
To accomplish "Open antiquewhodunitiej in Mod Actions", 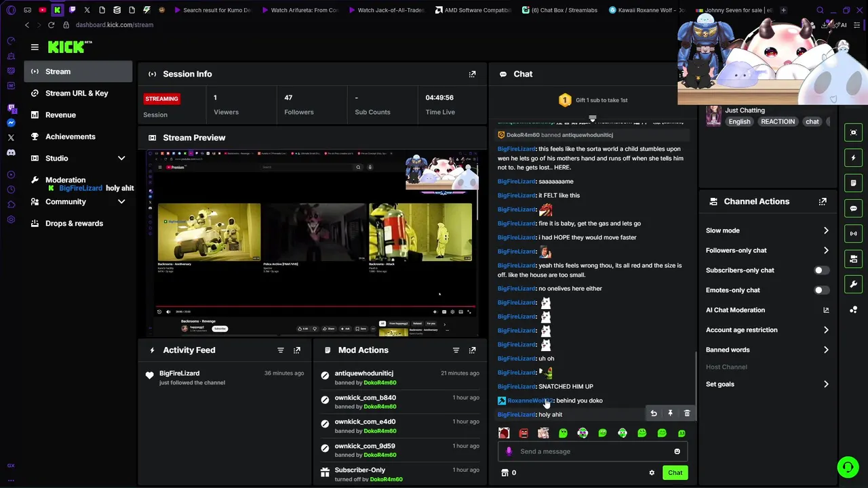I will click(x=363, y=373).
